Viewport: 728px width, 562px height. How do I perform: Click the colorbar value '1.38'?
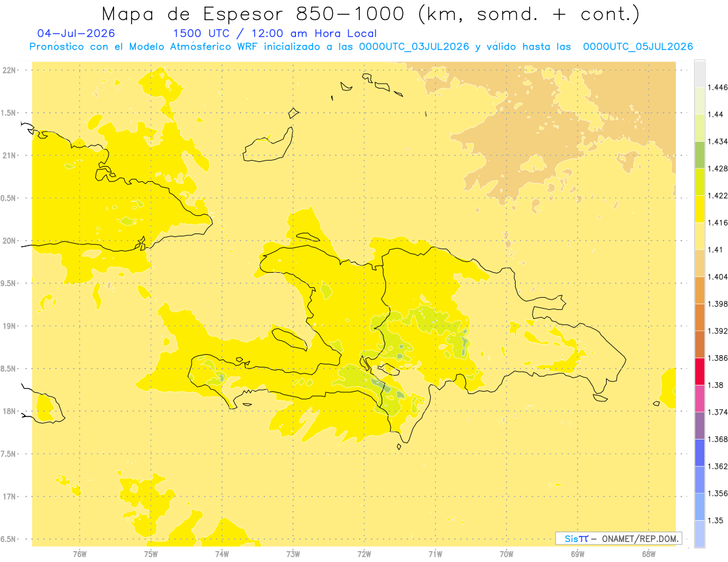(715, 385)
